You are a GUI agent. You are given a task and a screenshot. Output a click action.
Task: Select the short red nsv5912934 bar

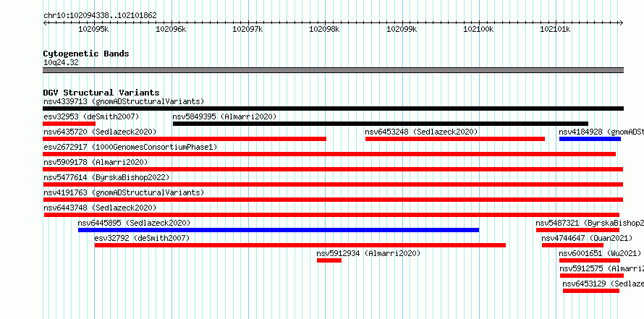pyautogui.click(x=329, y=260)
